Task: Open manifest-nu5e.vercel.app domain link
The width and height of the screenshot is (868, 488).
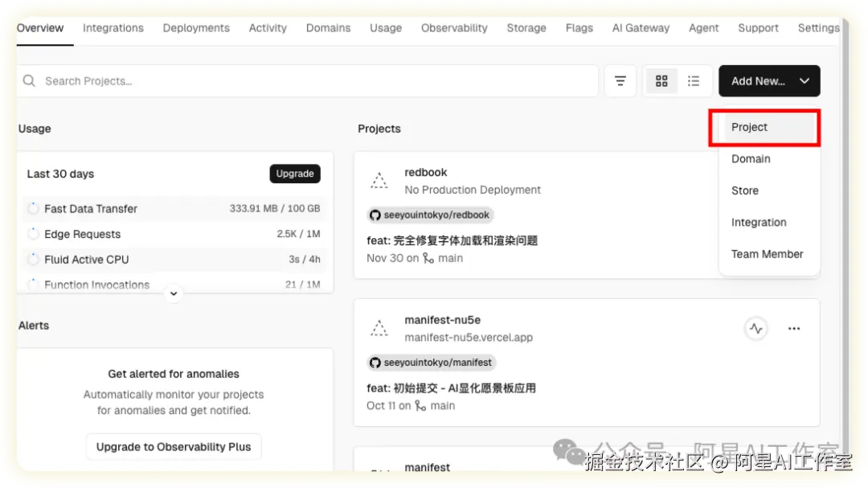Action: (x=469, y=338)
